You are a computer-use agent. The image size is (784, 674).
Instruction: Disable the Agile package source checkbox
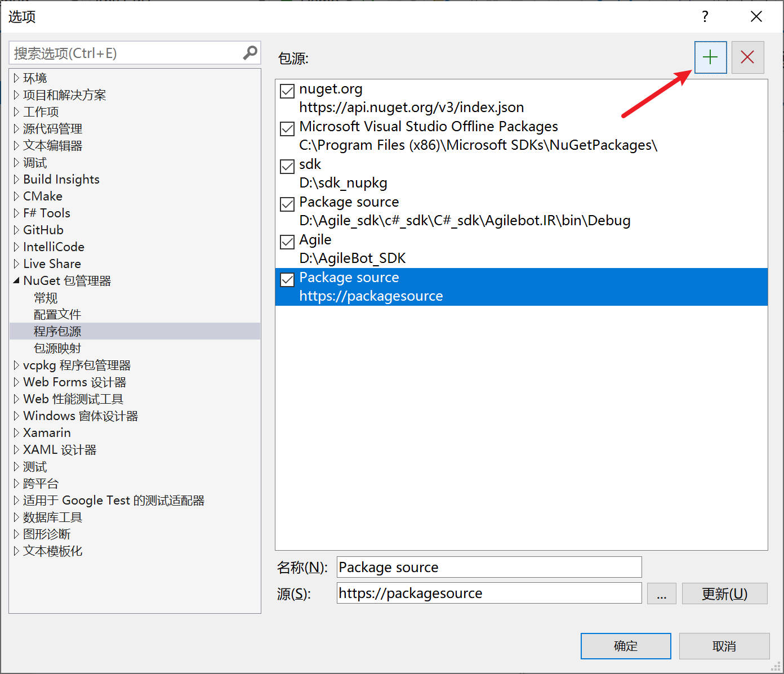tap(287, 242)
